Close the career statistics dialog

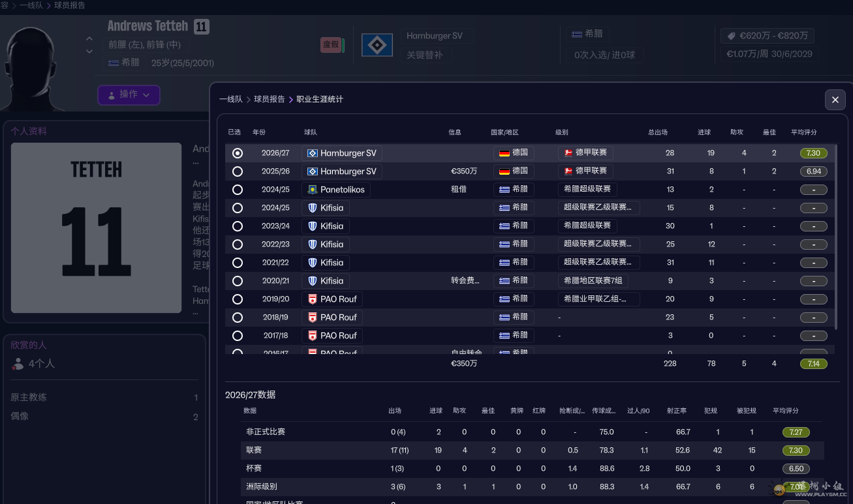[x=835, y=100]
